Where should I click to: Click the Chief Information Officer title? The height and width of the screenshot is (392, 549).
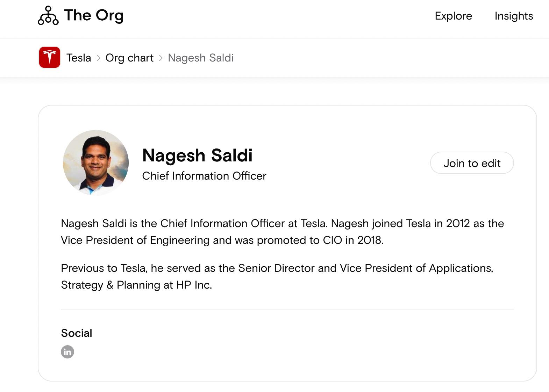tap(204, 176)
